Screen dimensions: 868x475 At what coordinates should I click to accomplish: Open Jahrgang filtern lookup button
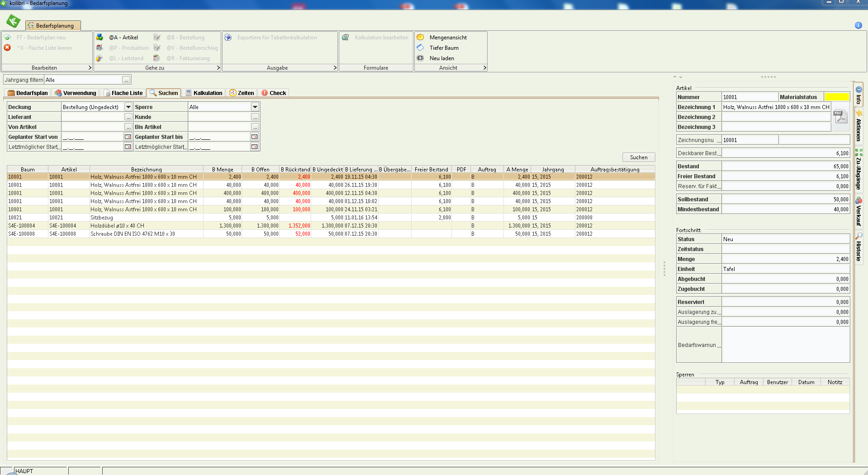point(126,80)
